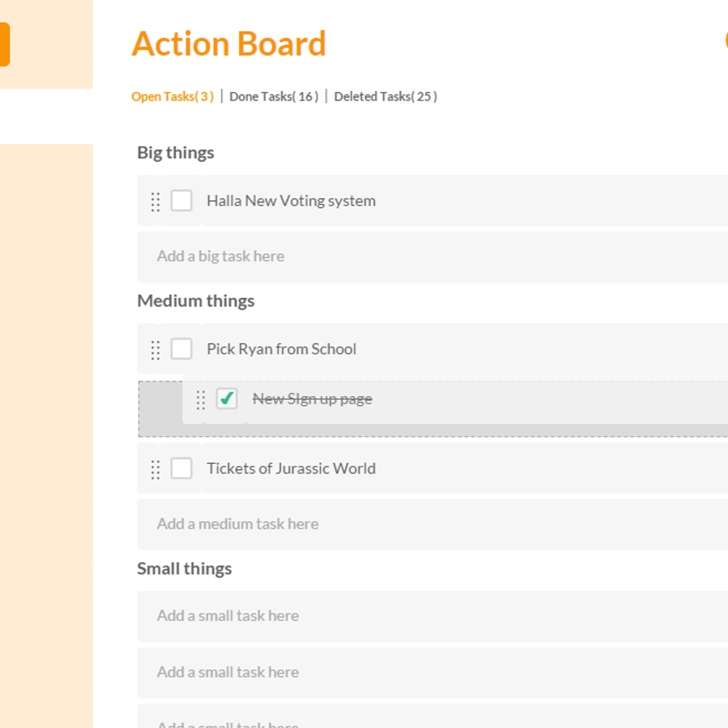Mark Pick Ryan from School as done
Viewport: 728px width, 728px height.
tap(181, 349)
